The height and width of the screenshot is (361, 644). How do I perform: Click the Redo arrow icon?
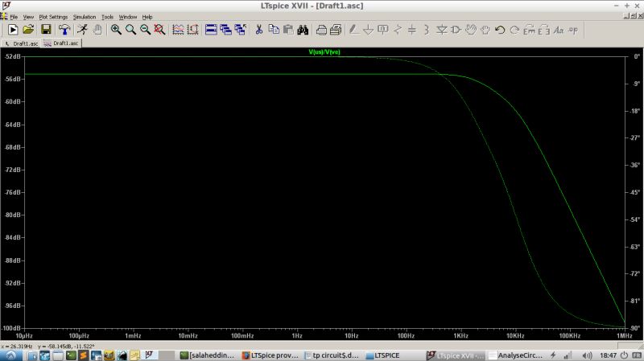514,30
